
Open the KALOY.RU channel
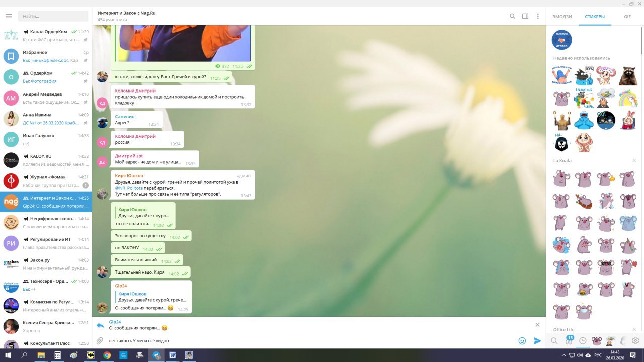pos(46,160)
